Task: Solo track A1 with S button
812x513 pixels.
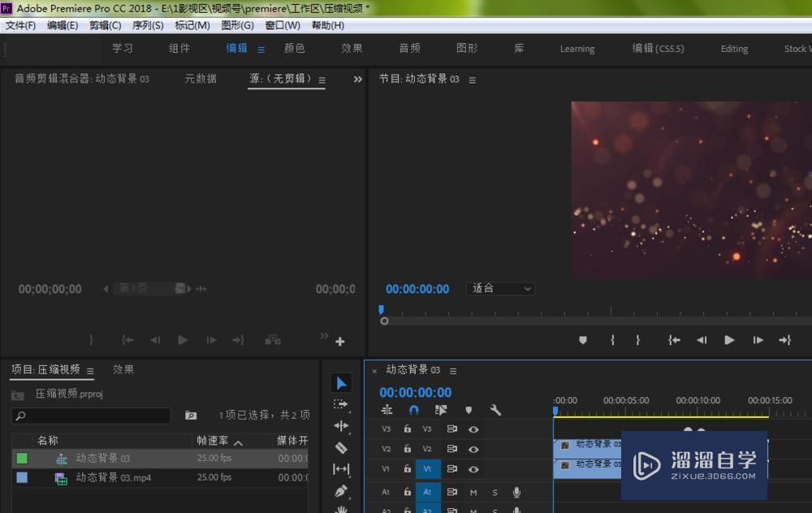Action: [495, 492]
